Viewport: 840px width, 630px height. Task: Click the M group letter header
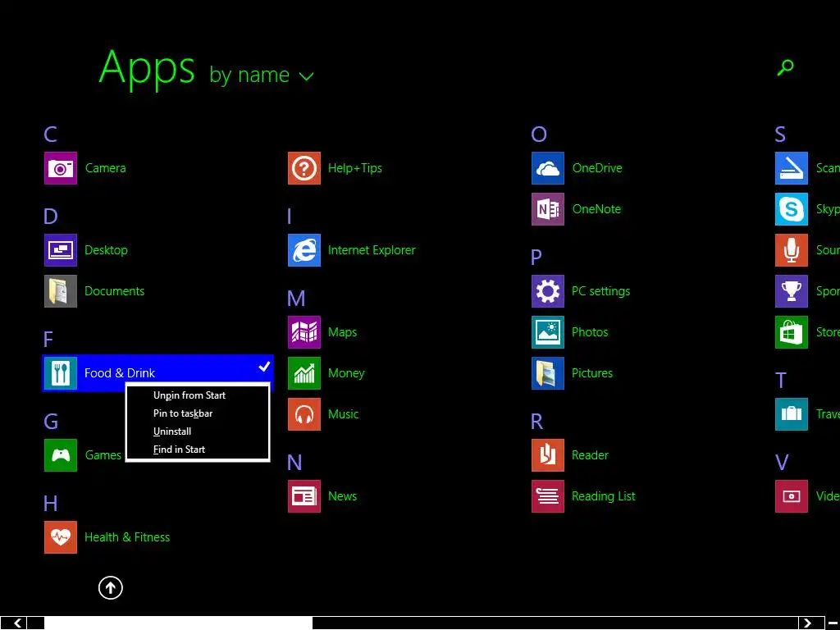(x=296, y=299)
